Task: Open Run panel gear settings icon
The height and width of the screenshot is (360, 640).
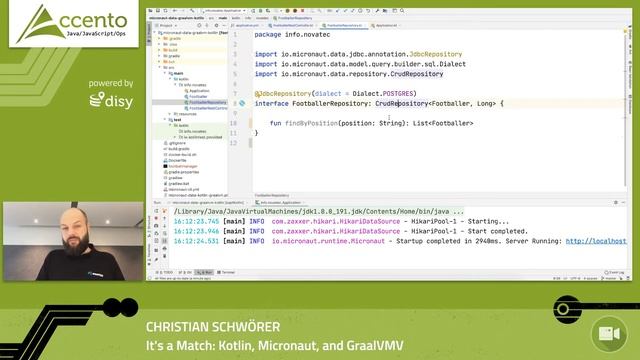Action: click(616, 202)
